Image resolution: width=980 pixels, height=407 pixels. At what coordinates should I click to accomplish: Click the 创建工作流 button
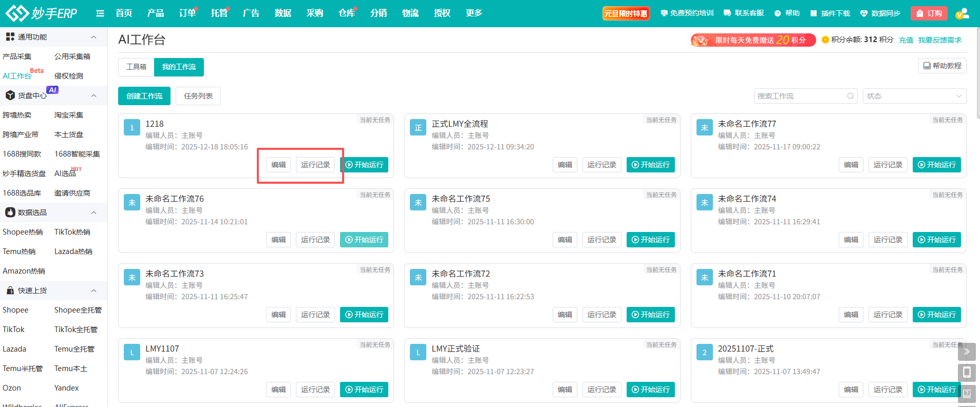point(144,96)
